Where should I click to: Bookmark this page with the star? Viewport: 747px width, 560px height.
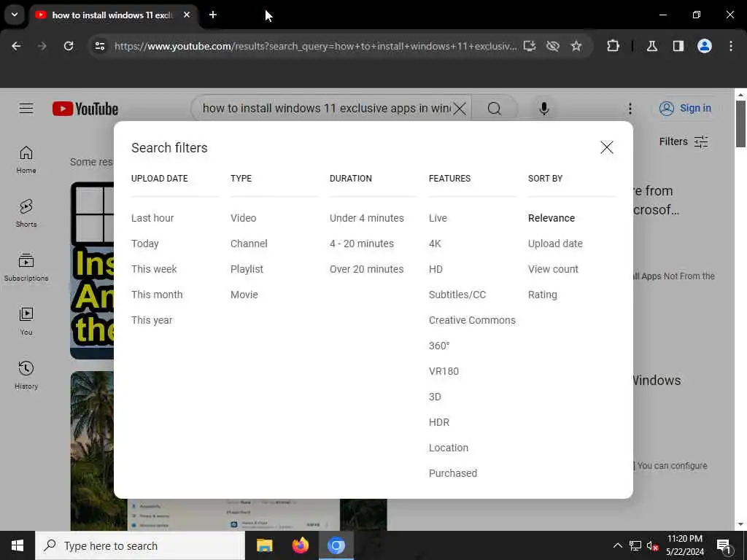(576, 46)
